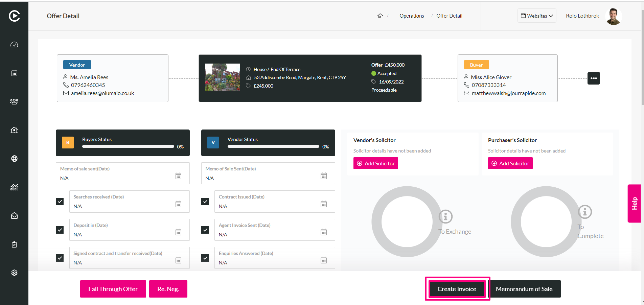Open the property house icon in sidebar
The height and width of the screenshot is (305, 644).
pyautogui.click(x=14, y=130)
